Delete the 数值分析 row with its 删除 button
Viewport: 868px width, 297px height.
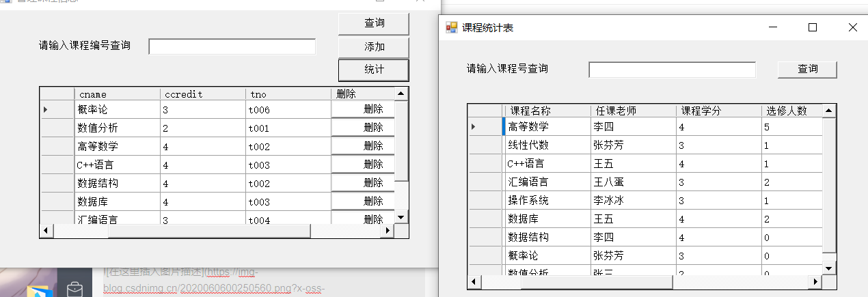pyautogui.click(x=364, y=128)
